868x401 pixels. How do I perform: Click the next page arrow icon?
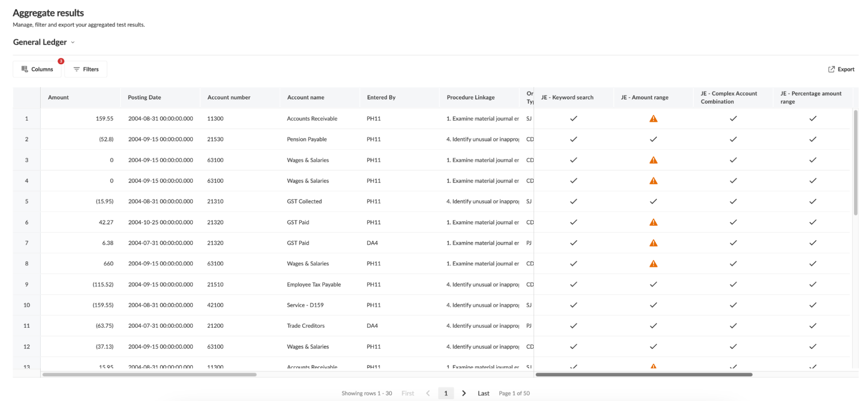click(x=464, y=393)
